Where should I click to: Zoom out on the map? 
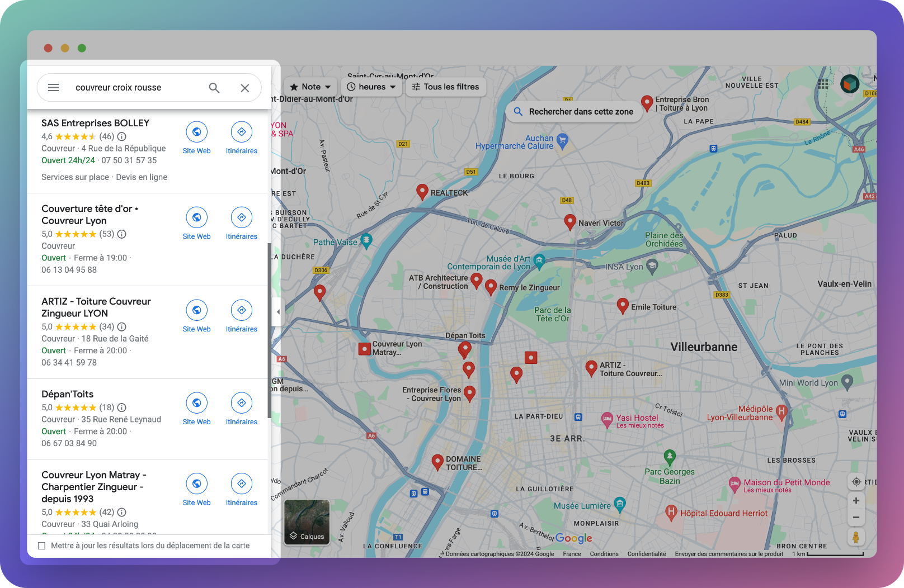coord(856,518)
